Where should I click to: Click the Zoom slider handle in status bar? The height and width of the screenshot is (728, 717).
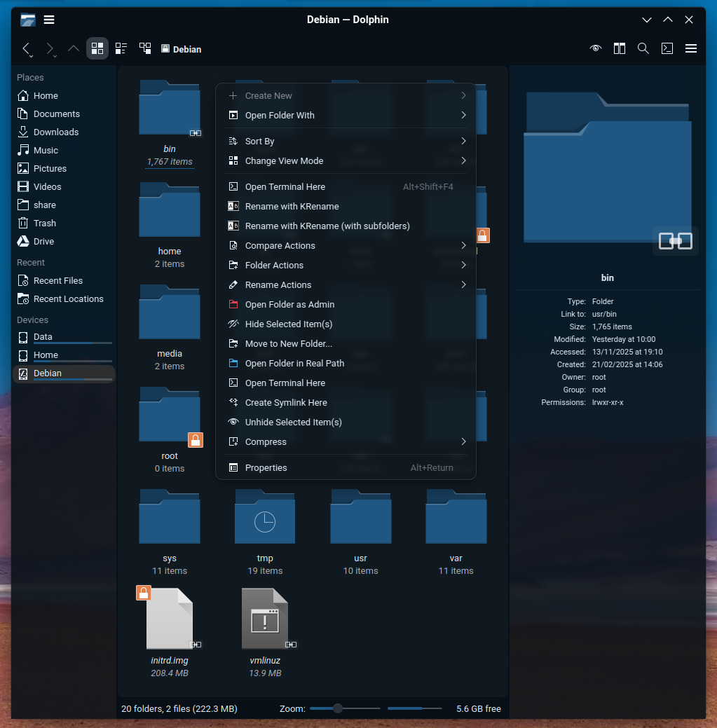pyautogui.click(x=338, y=708)
